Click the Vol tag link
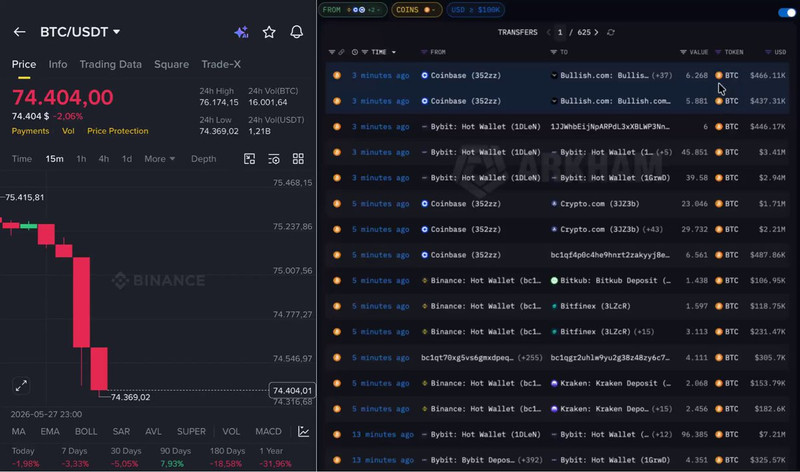 click(68, 131)
